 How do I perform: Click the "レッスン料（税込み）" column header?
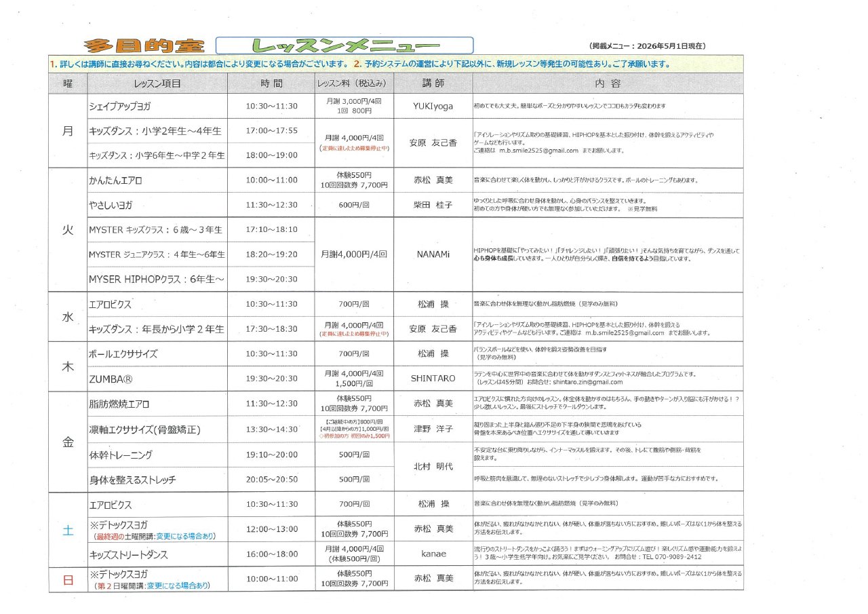[x=354, y=83]
